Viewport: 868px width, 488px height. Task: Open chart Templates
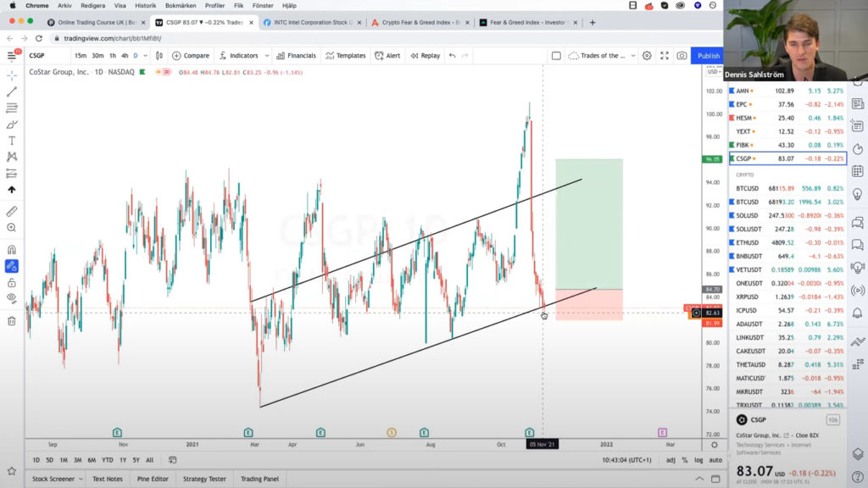pyautogui.click(x=346, y=55)
